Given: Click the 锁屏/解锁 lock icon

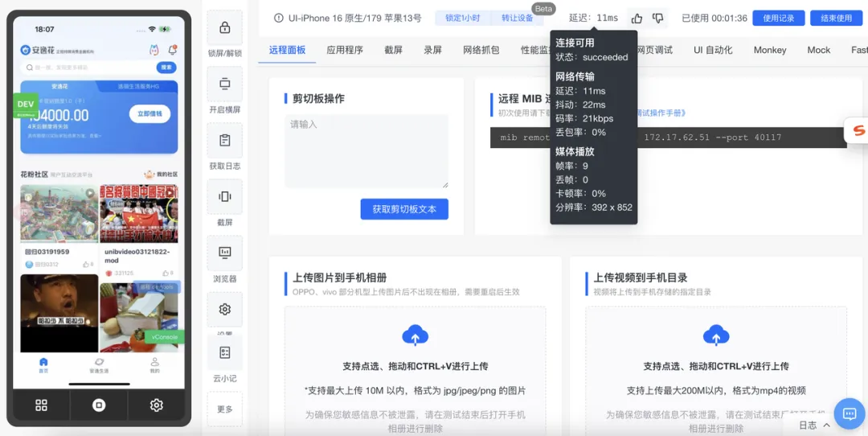Looking at the screenshot, I should point(225,27).
